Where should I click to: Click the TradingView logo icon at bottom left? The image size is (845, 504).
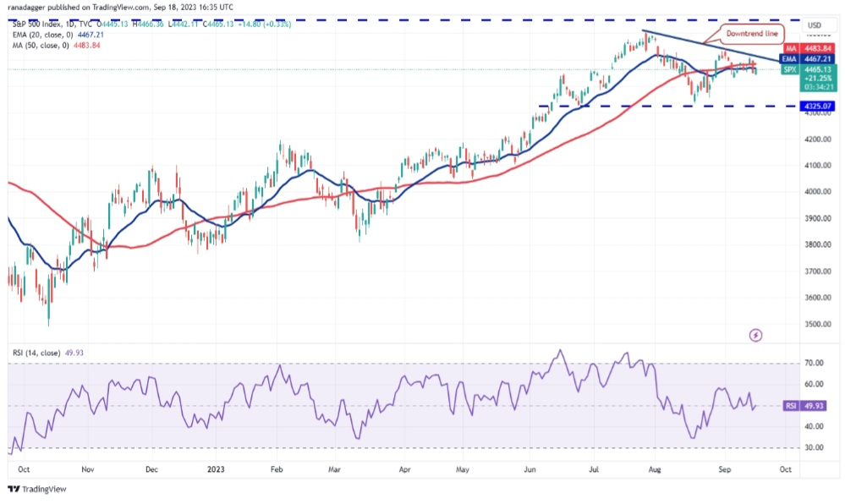[14, 489]
